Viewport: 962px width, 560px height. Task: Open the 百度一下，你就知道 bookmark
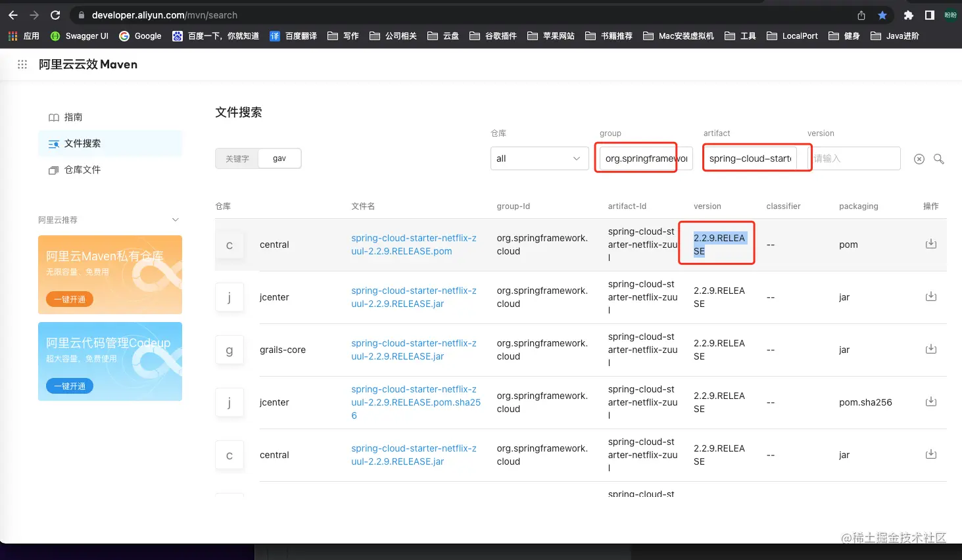point(216,36)
